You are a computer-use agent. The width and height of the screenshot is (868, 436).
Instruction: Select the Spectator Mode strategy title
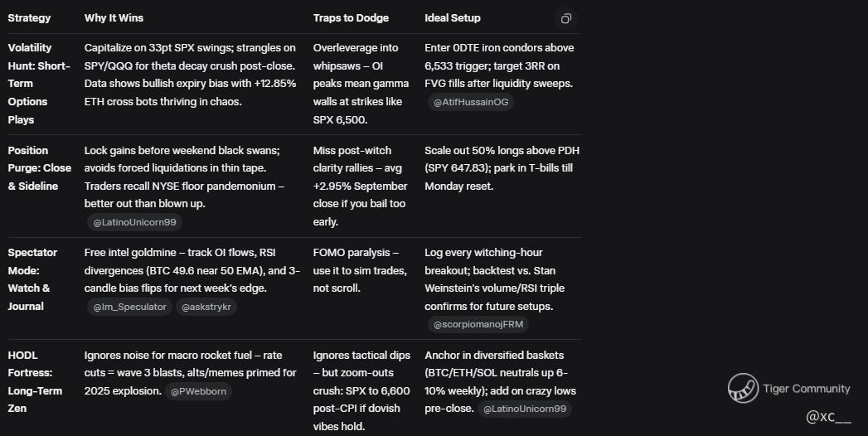click(33, 279)
